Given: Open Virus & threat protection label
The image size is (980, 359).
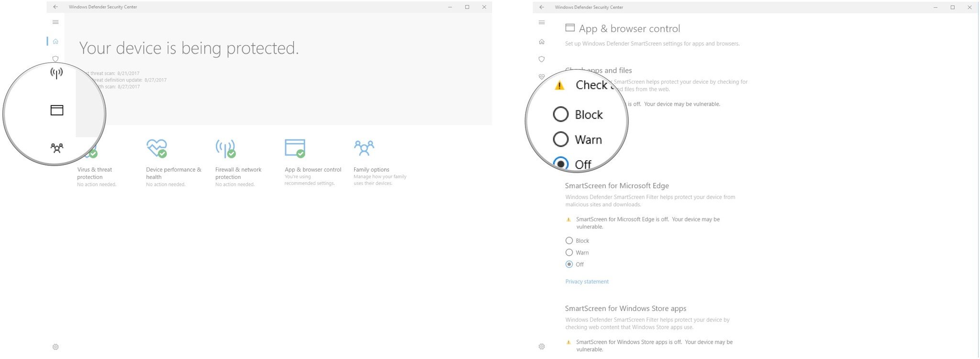Looking at the screenshot, I should coord(95,173).
